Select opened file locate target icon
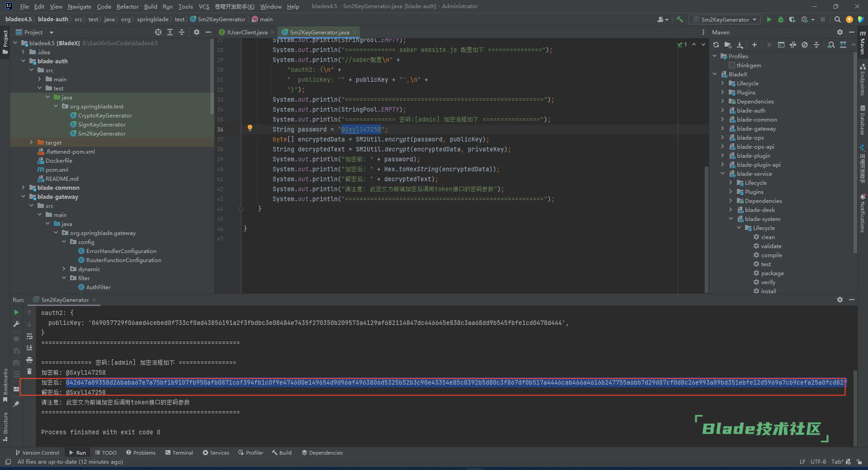This screenshot has height=470, width=868. (158, 32)
